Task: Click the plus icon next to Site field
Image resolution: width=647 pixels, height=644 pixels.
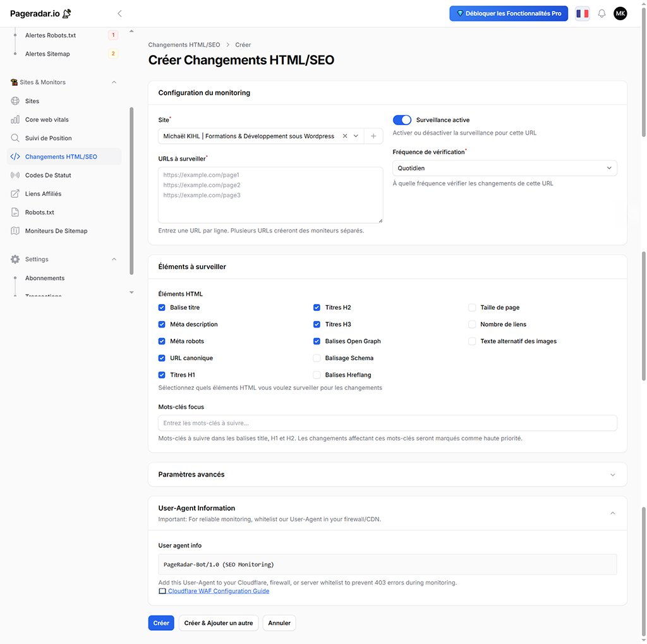Action: coord(373,136)
